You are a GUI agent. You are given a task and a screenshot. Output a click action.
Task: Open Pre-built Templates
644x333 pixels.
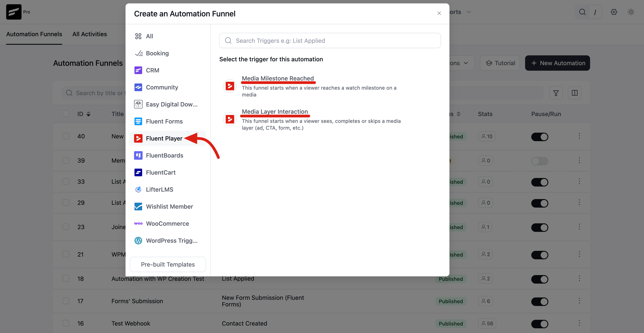tap(168, 264)
